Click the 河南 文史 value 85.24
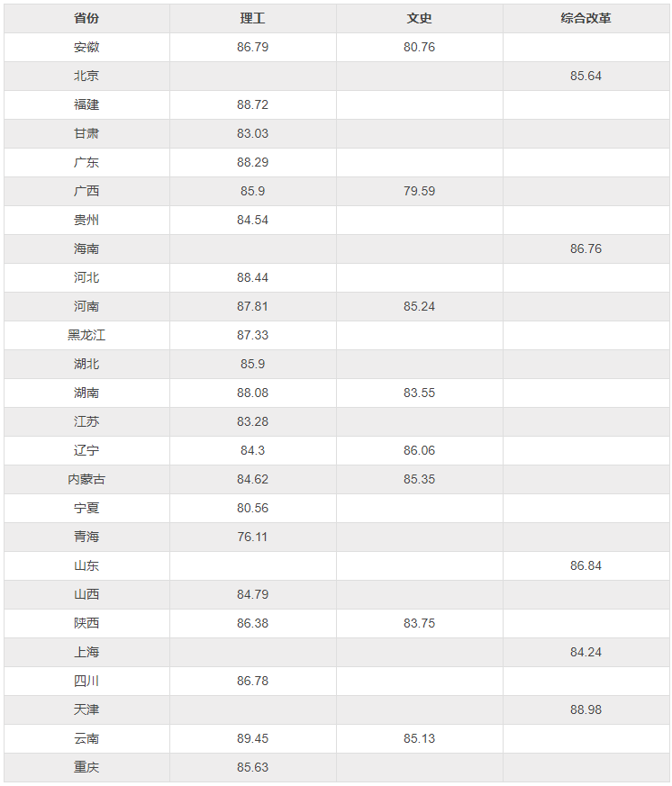The image size is (672, 786). 419,306
